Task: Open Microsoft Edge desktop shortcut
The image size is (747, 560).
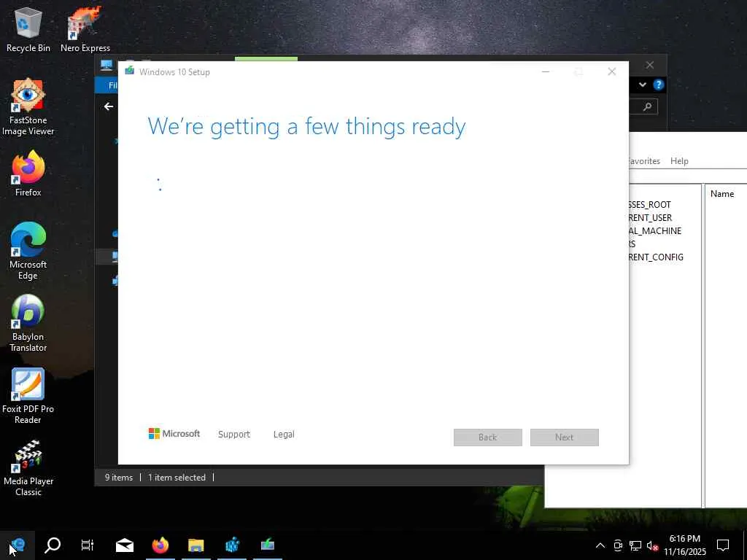Action: pos(28,251)
